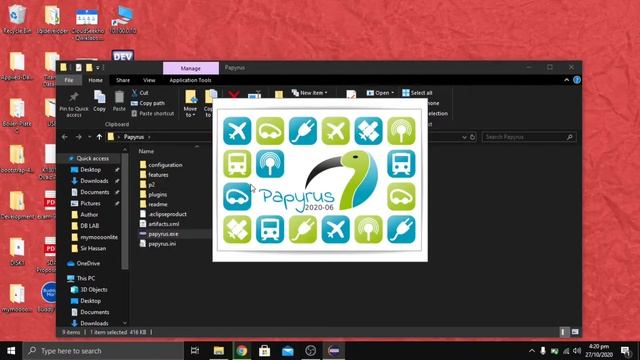Select Quick access in navigation pane

pos(92,158)
